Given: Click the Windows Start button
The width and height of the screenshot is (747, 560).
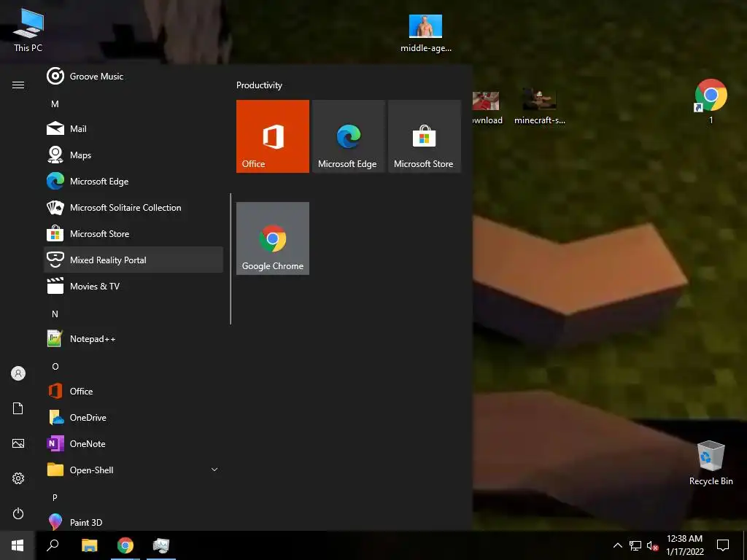Looking at the screenshot, I should click(x=18, y=545).
